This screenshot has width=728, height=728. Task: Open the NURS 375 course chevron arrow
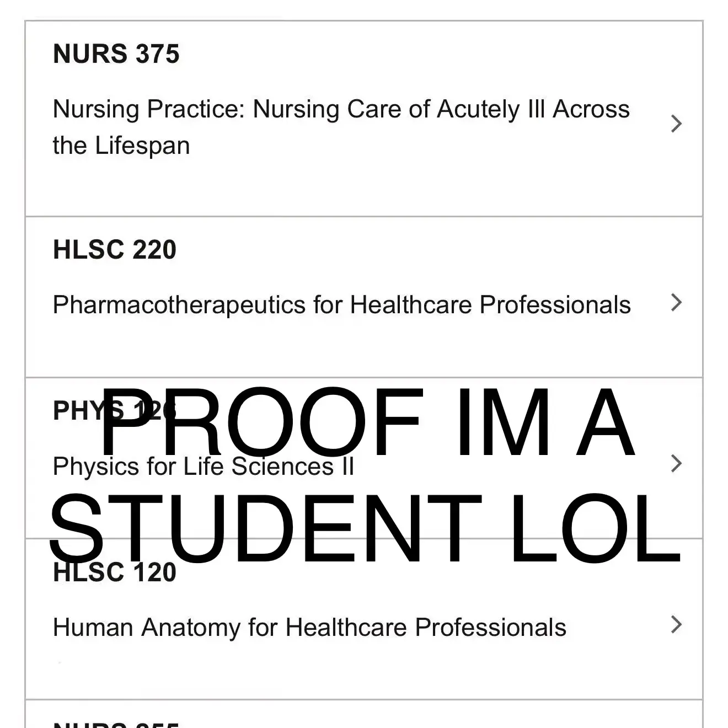click(676, 124)
